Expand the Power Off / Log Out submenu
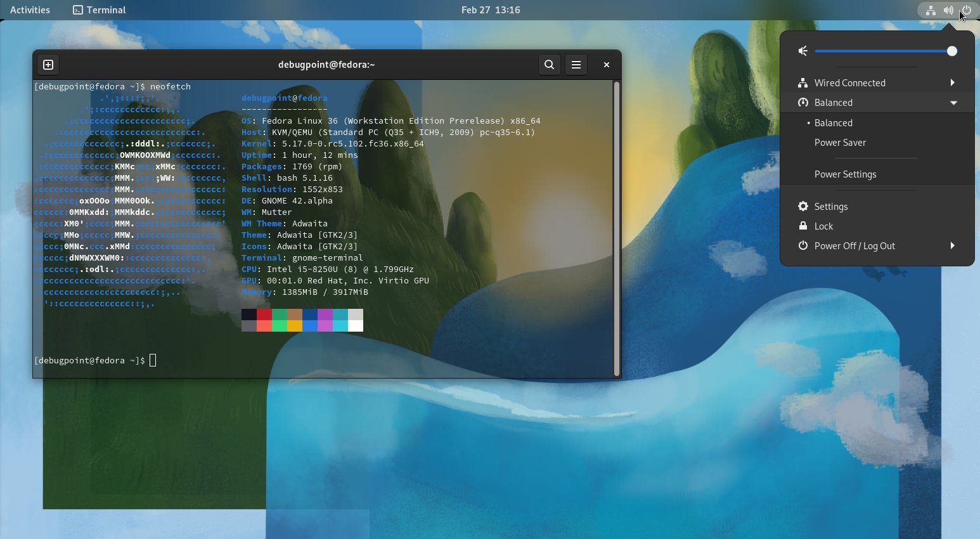 pos(953,245)
